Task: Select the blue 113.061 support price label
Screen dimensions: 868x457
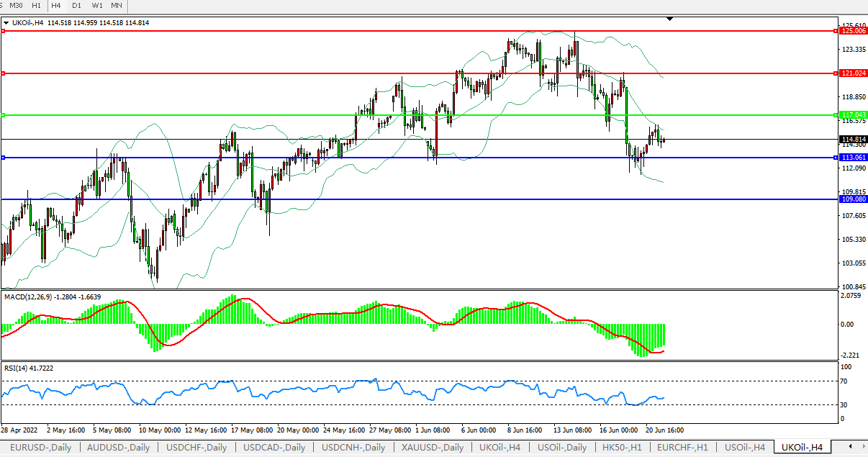Action: coord(853,158)
